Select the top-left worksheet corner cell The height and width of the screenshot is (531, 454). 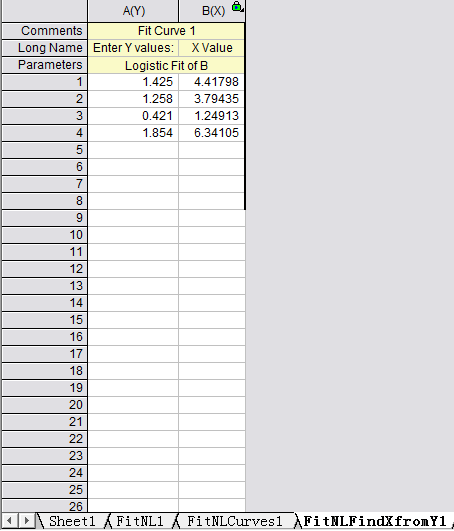[45, 11]
